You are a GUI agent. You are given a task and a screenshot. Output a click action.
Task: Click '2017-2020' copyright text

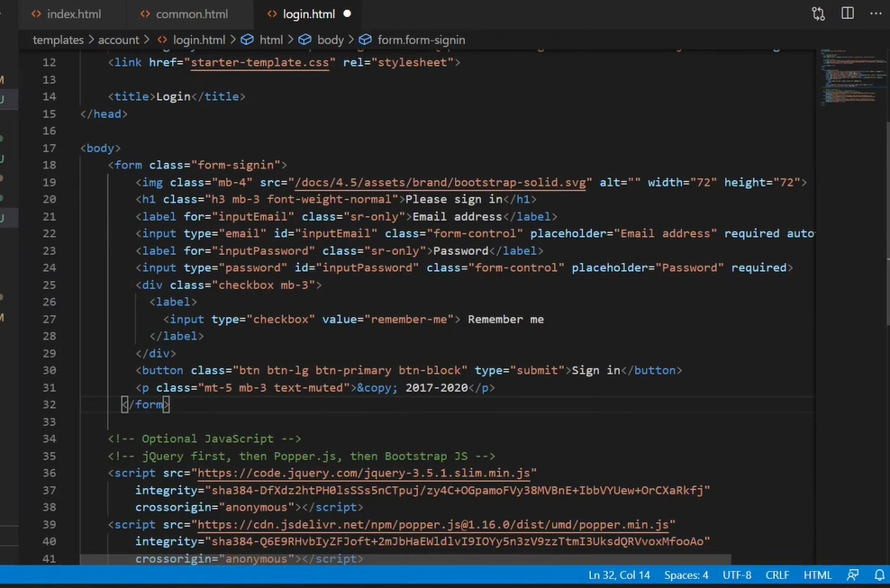(x=437, y=388)
